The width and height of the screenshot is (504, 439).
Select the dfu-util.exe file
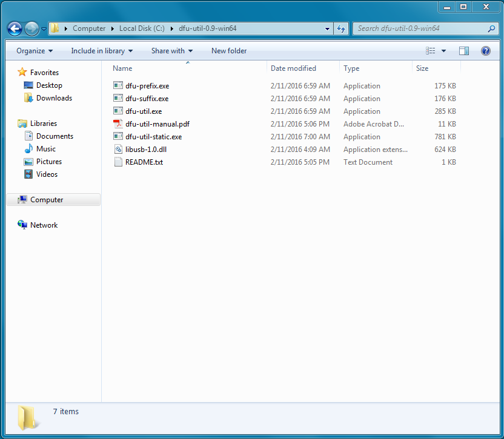pos(144,111)
